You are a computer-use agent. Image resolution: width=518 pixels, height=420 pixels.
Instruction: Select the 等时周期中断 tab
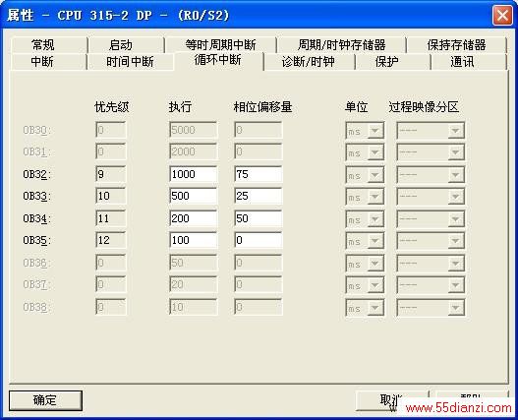[x=221, y=45]
